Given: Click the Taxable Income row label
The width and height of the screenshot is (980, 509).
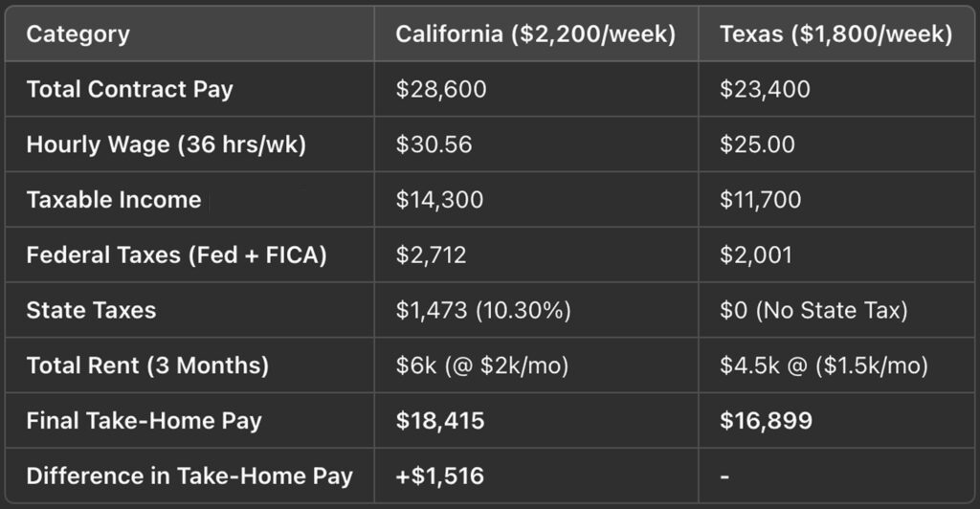Looking at the screenshot, I should (114, 200).
